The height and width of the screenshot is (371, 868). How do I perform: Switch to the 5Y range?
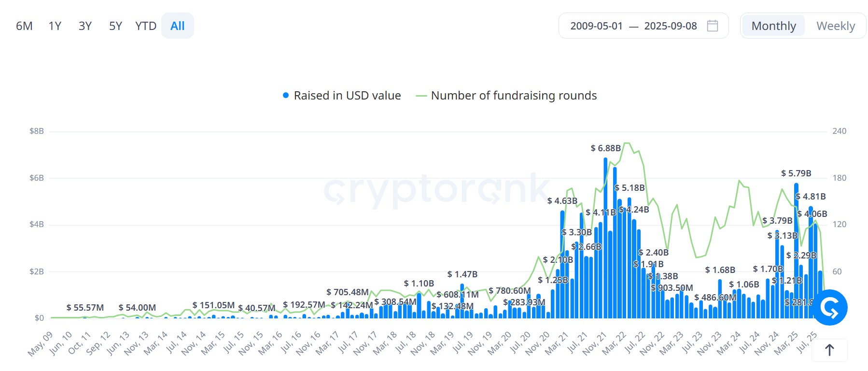(115, 26)
